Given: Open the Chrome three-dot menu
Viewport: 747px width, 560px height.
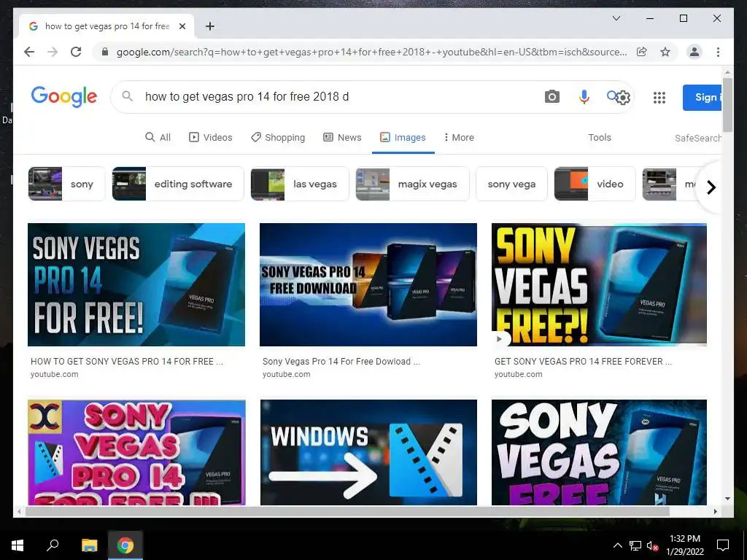Looking at the screenshot, I should pos(718,52).
